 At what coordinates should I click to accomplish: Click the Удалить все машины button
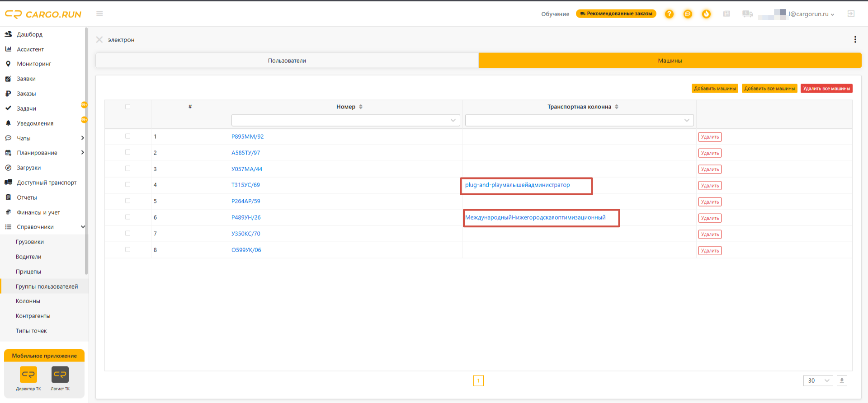(x=826, y=89)
